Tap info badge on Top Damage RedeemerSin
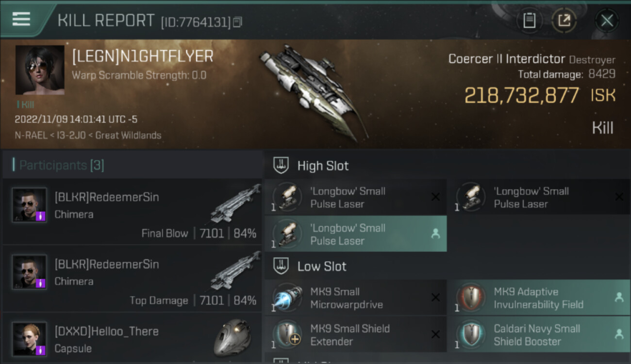 (x=41, y=283)
